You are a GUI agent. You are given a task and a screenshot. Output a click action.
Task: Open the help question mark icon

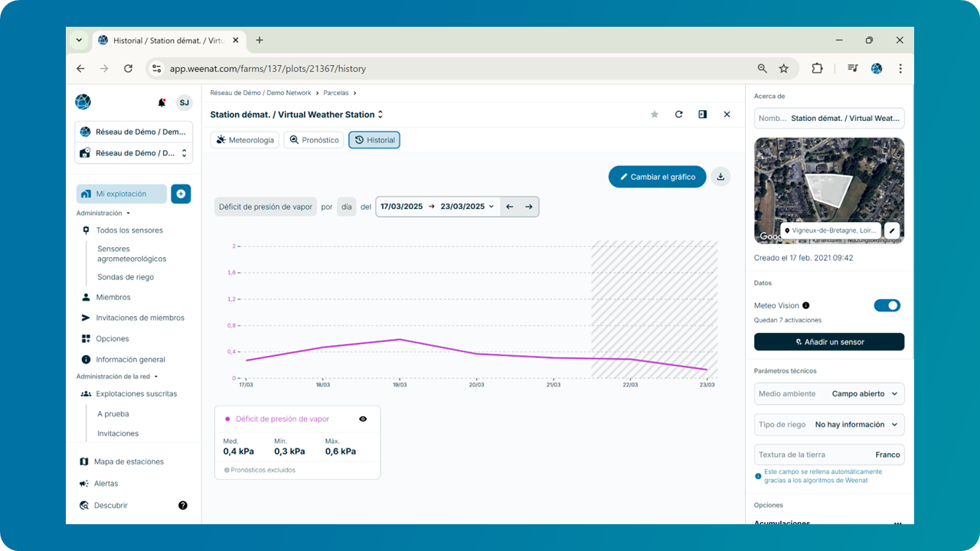[x=183, y=505]
